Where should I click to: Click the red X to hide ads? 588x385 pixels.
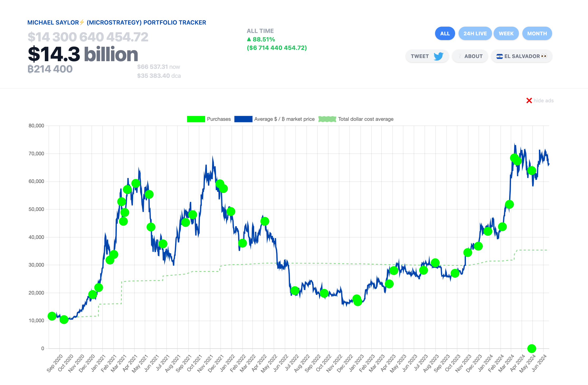529,100
